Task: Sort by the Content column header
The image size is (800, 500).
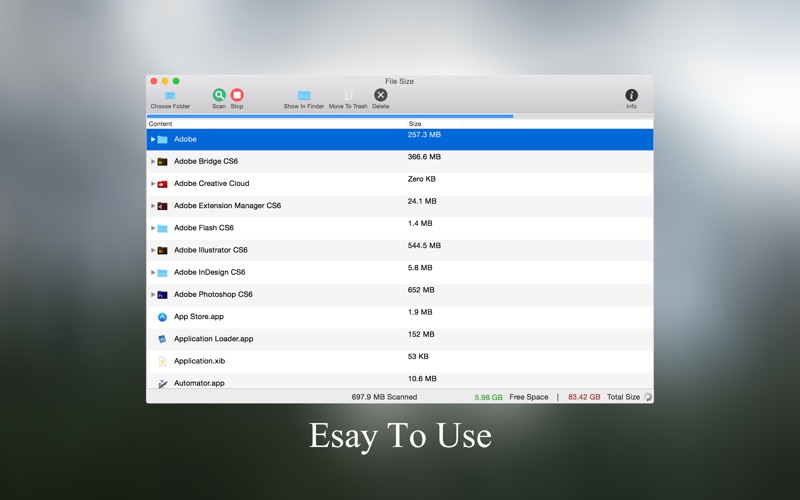Action: [277, 123]
